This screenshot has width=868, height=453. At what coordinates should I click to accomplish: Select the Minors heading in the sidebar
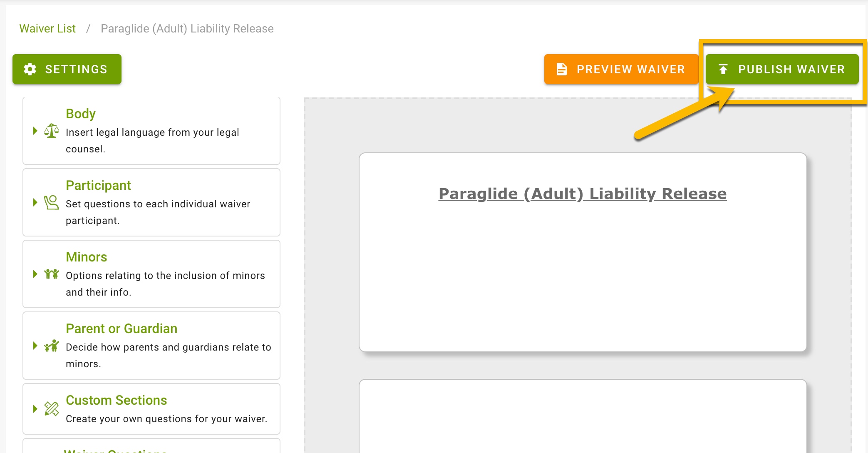click(87, 257)
